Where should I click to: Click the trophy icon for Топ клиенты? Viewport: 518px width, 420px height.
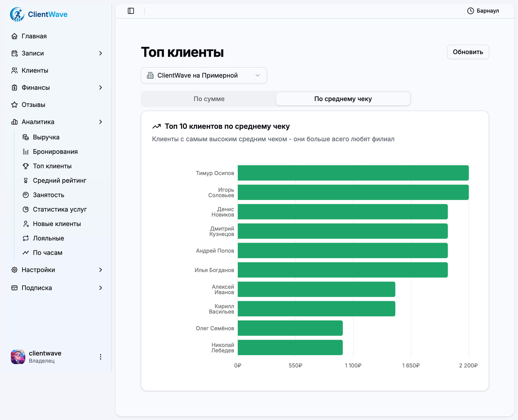26,166
